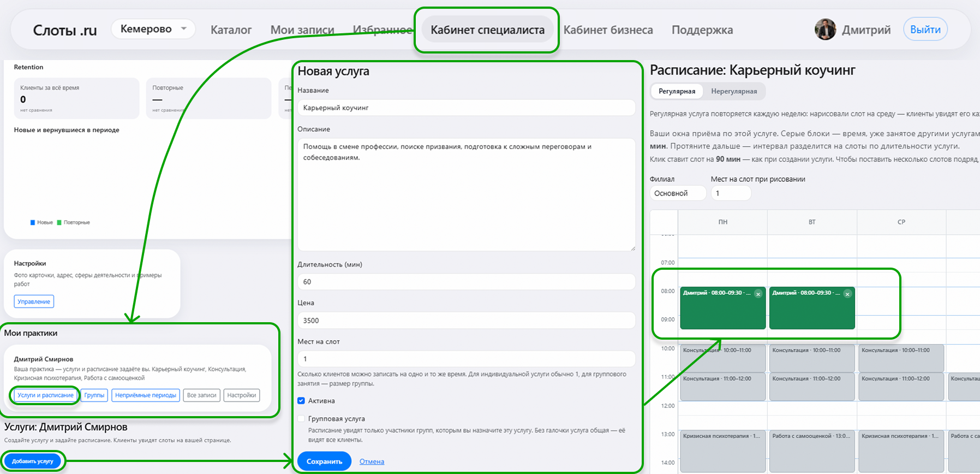
Task: Click Мест на слот при рисовании field
Action: (731, 193)
